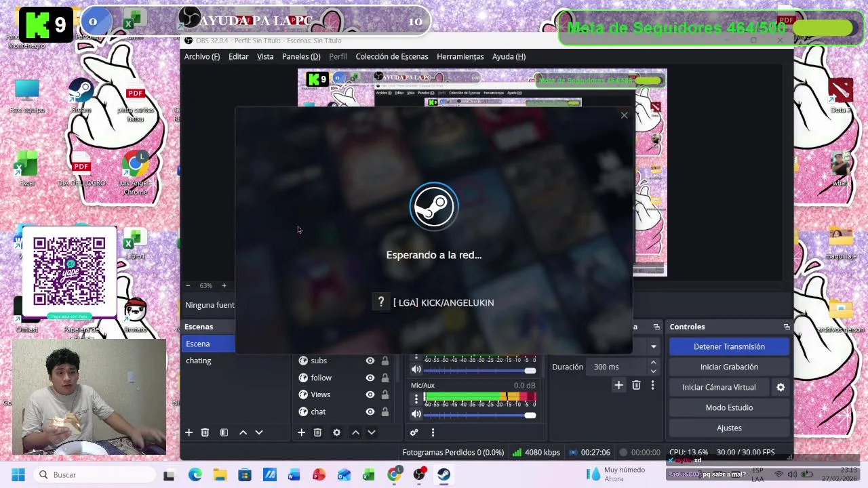Mute the Mic/Aux audio channel
Screen dimensions: 868x488
pyautogui.click(x=416, y=414)
